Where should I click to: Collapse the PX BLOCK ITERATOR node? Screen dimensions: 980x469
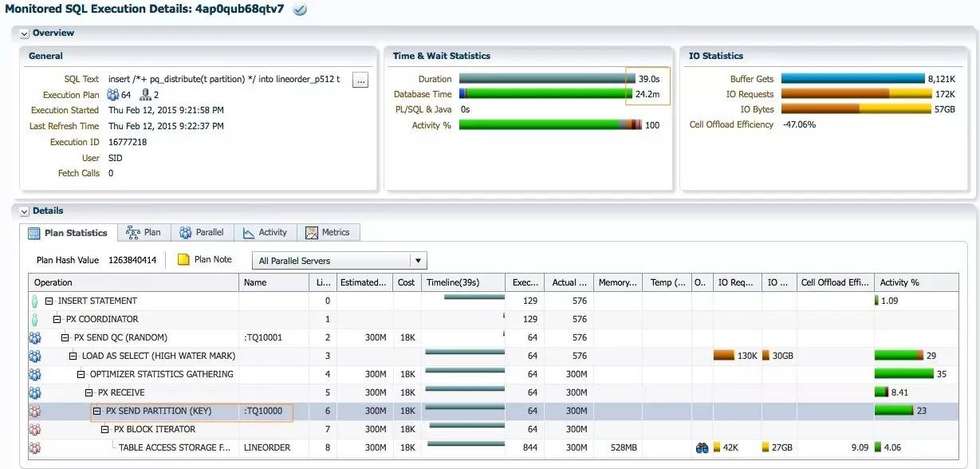(x=105, y=429)
